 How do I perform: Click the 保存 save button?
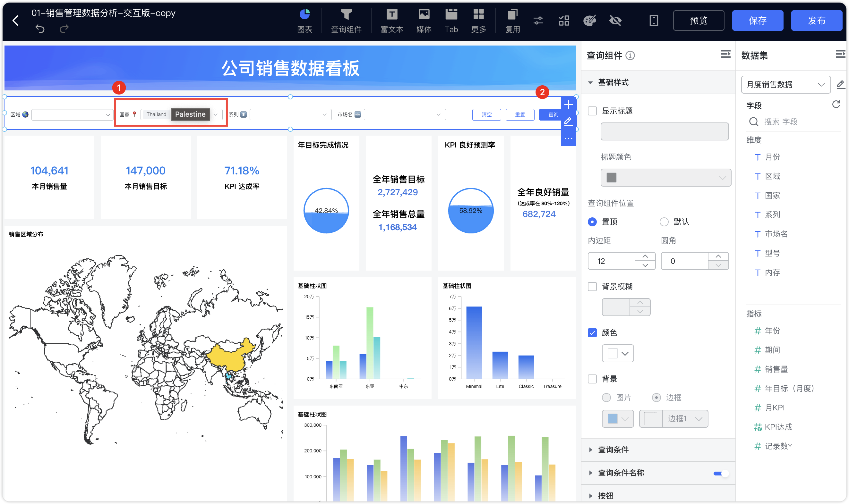(757, 21)
